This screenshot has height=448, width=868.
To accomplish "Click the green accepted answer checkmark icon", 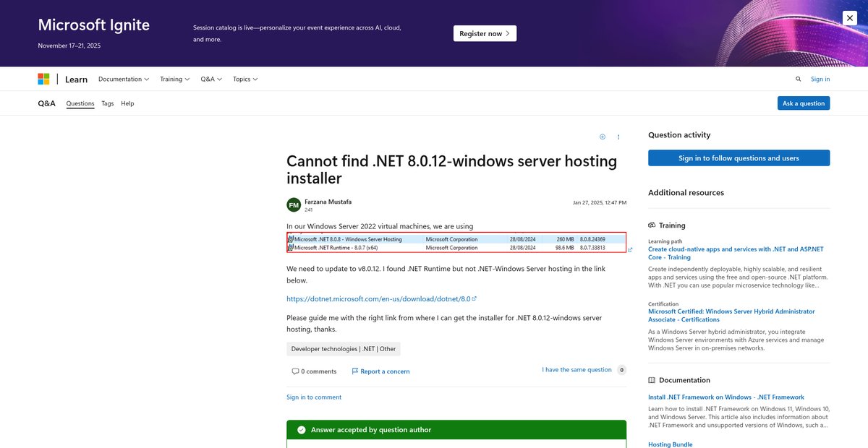I will click(x=302, y=430).
